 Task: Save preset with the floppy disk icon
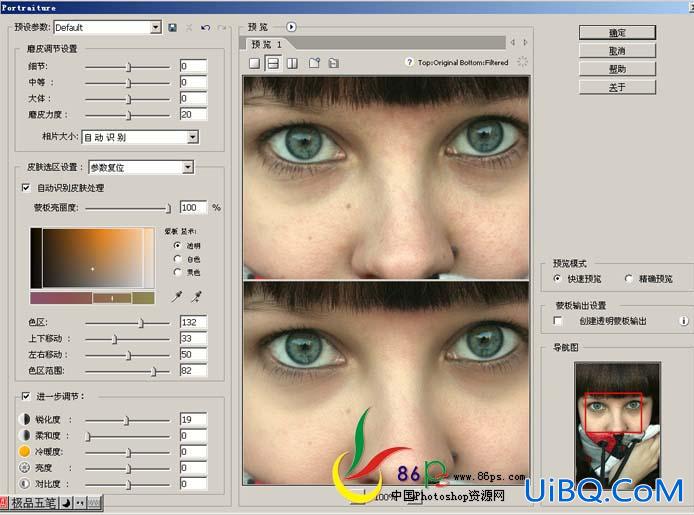[x=173, y=27]
